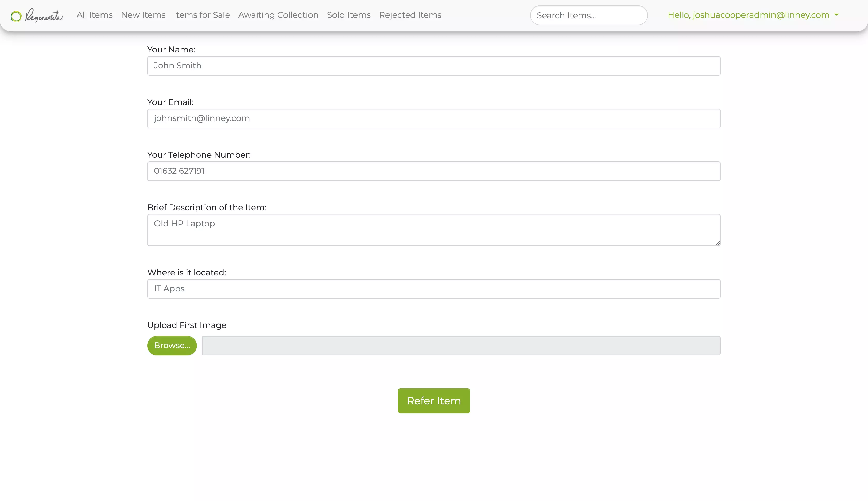868x501 pixels.
Task: Click the Refer Item button
Action: click(x=433, y=401)
